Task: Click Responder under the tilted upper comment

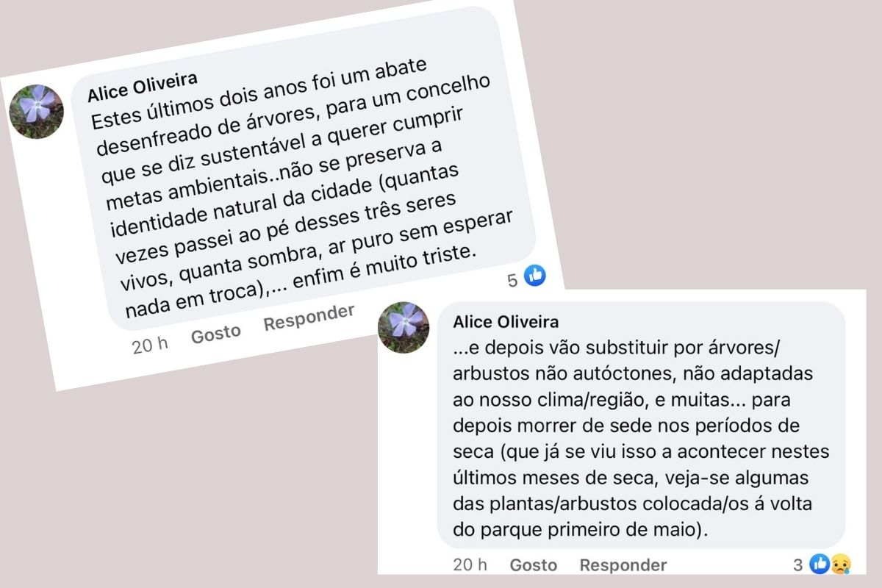Action: click(x=309, y=318)
